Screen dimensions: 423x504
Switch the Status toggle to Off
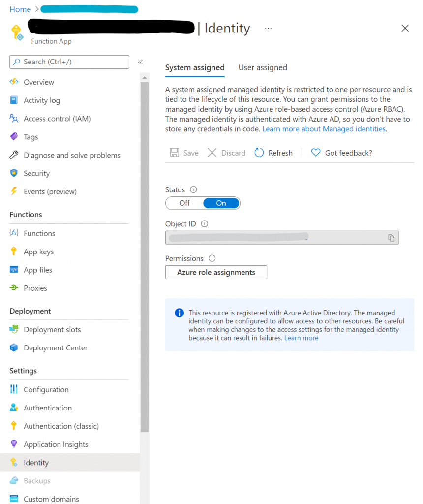[184, 203]
